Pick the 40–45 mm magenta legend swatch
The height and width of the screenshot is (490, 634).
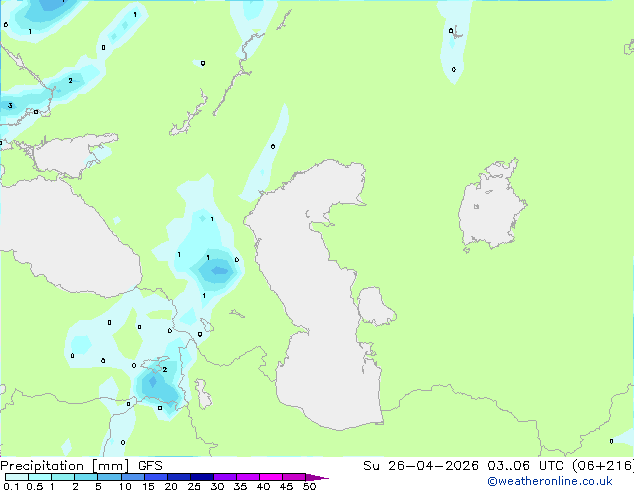(271, 477)
